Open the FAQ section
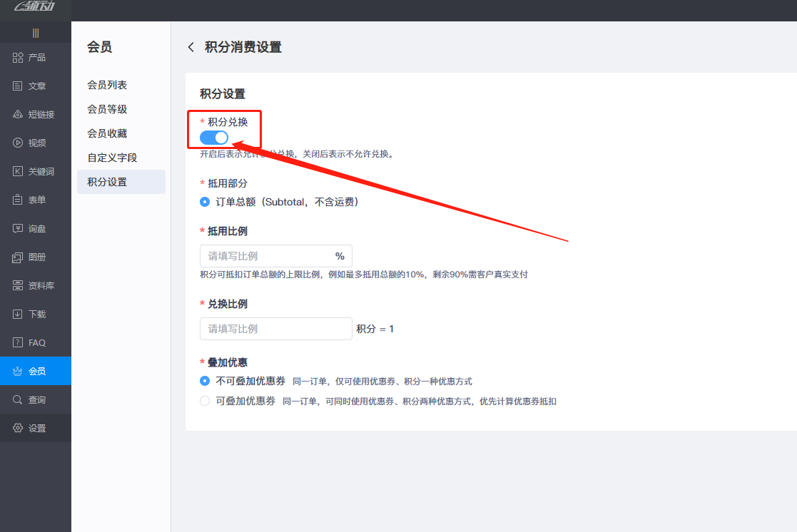 pyautogui.click(x=36, y=342)
